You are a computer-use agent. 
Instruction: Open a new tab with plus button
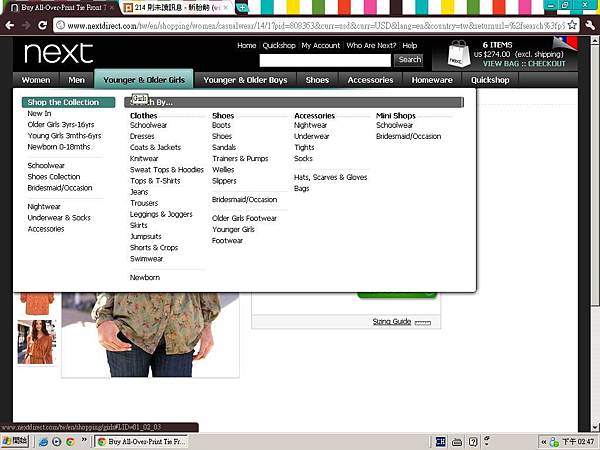(242, 7)
